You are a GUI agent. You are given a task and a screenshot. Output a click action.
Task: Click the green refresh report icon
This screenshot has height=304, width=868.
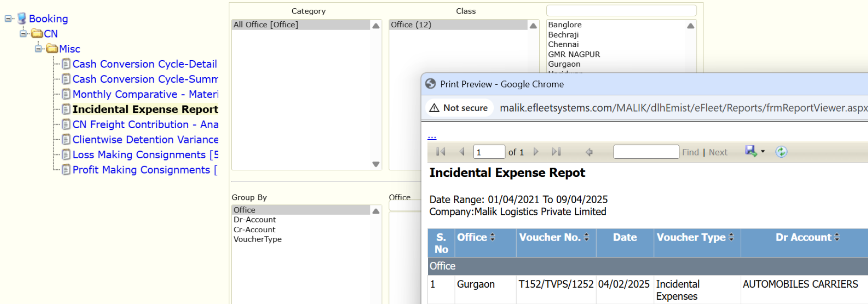tap(781, 152)
